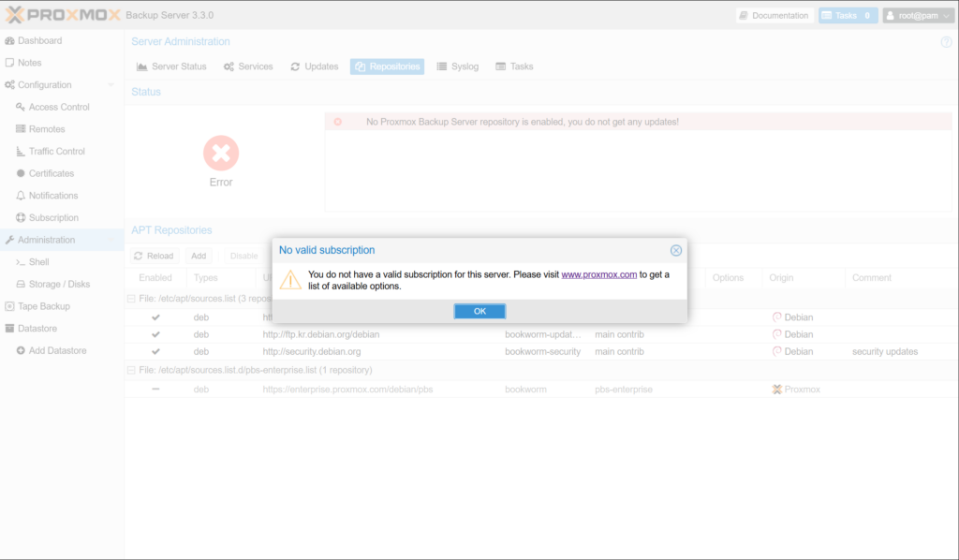Open the www.proxmox.com link
The height and width of the screenshot is (560, 959).
pyautogui.click(x=598, y=274)
